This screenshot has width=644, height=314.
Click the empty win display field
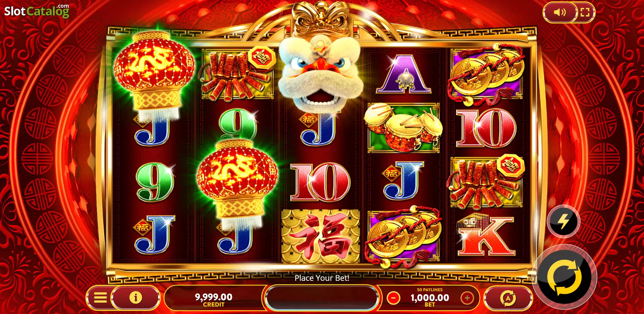322,298
